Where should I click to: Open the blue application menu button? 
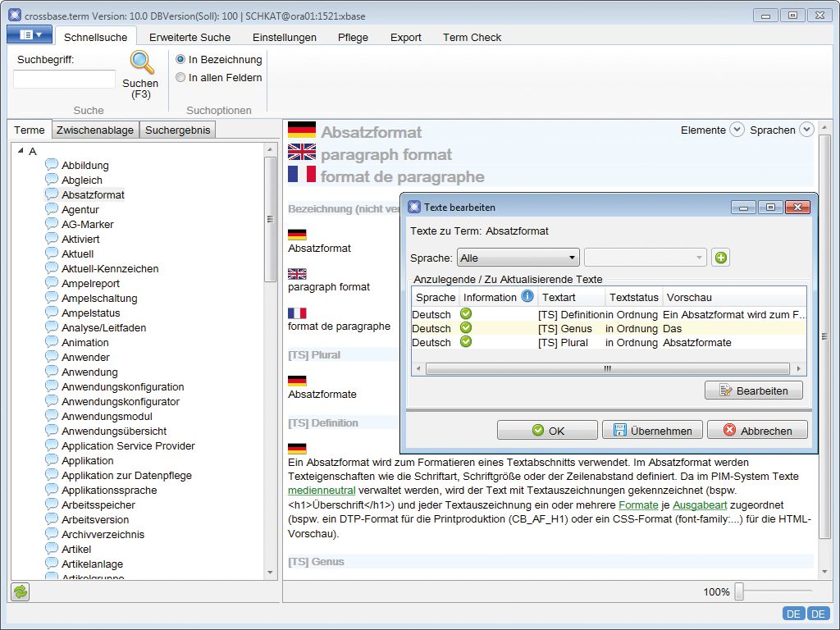[x=30, y=34]
